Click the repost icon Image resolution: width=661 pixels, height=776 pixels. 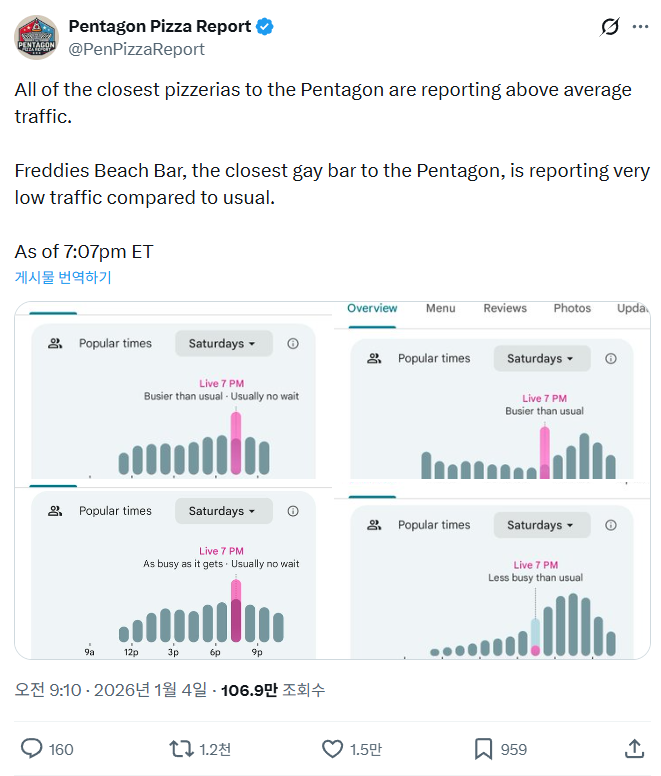(181, 748)
